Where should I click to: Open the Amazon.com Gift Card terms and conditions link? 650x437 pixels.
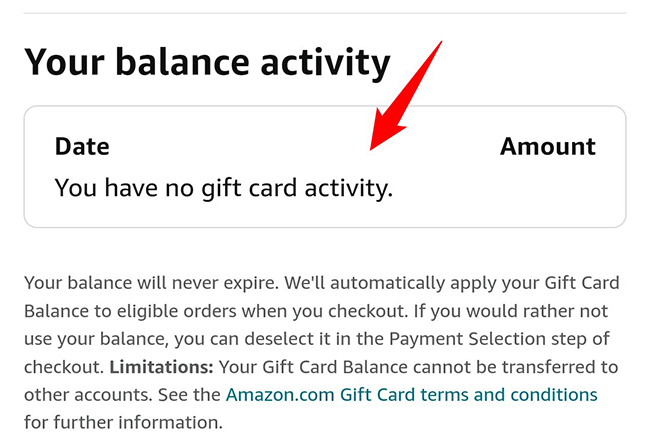411,394
